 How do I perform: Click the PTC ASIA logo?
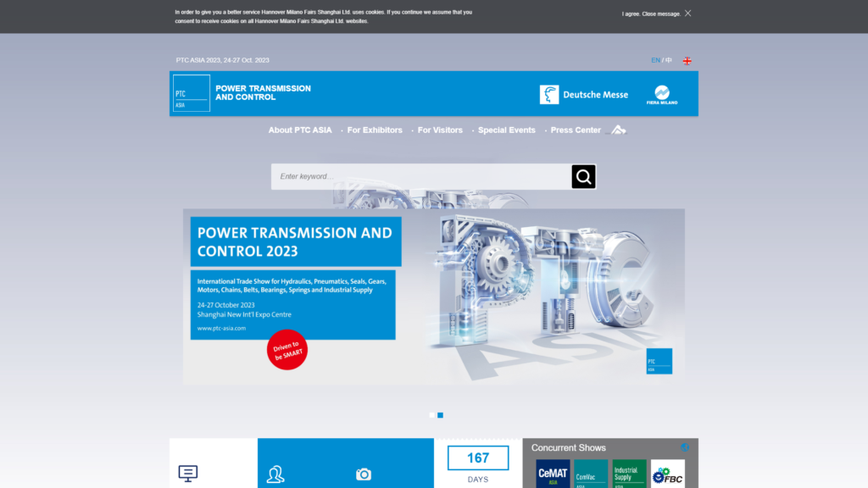[191, 93]
